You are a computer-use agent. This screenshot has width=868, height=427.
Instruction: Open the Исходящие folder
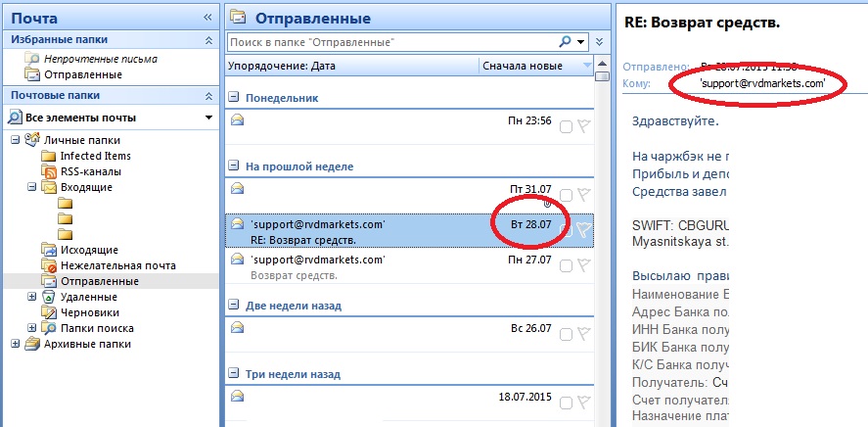pyautogui.click(x=89, y=251)
